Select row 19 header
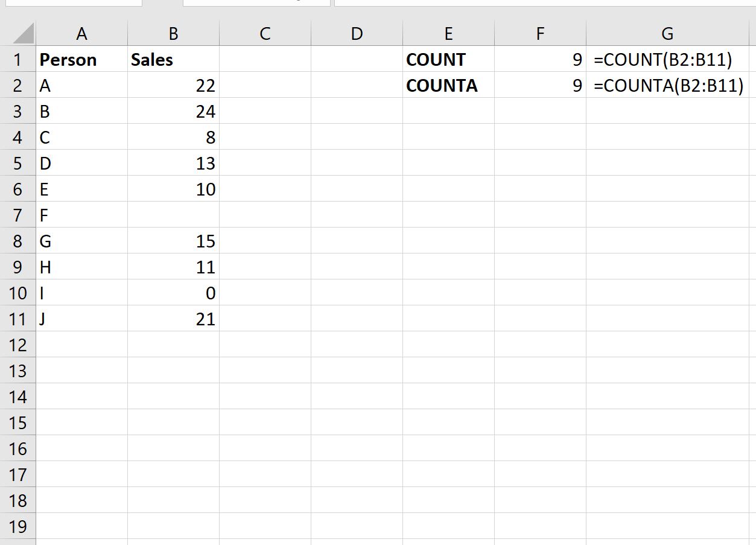Image resolution: width=756 pixels, height=545 pixels. coord(17,526)
